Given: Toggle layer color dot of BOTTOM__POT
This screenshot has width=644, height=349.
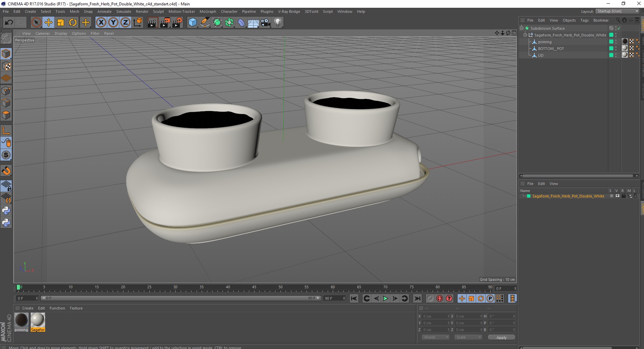Looking at the screenshot, I should (611, 48).
